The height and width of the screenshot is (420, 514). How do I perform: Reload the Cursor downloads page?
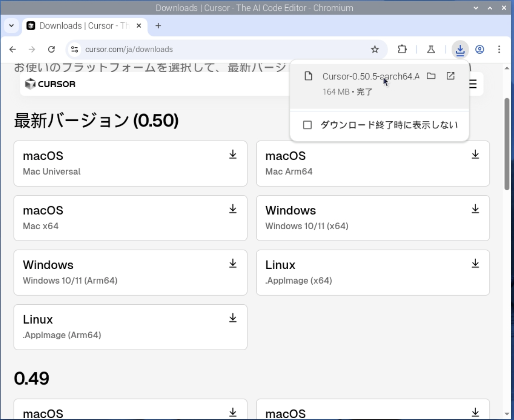click(51, 49)
